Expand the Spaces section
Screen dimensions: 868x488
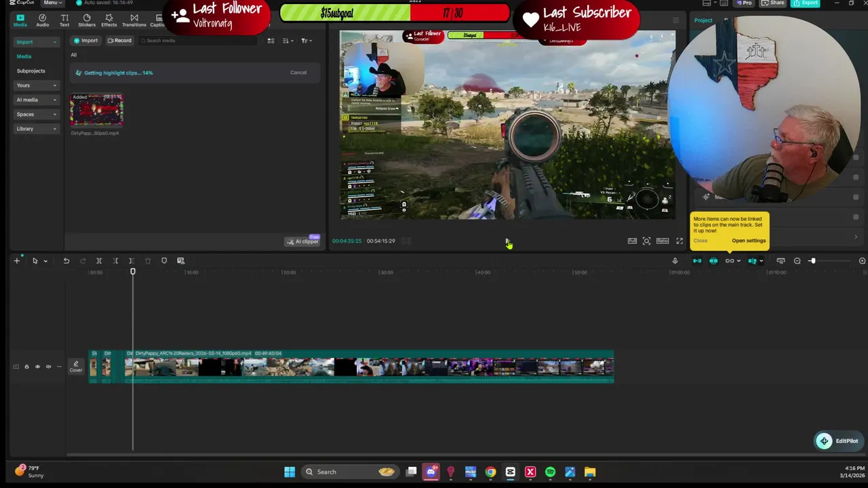(x=37, y=115)
